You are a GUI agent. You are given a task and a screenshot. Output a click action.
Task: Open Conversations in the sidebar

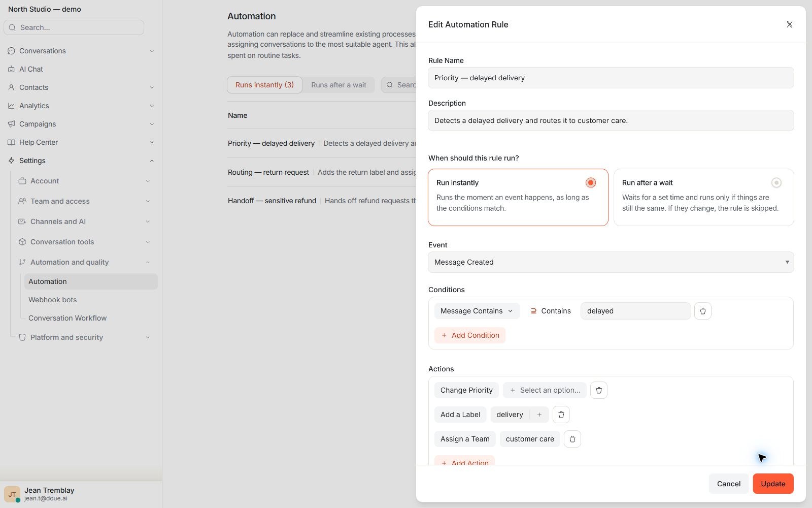pyautogui.click(x=43, y=51)
